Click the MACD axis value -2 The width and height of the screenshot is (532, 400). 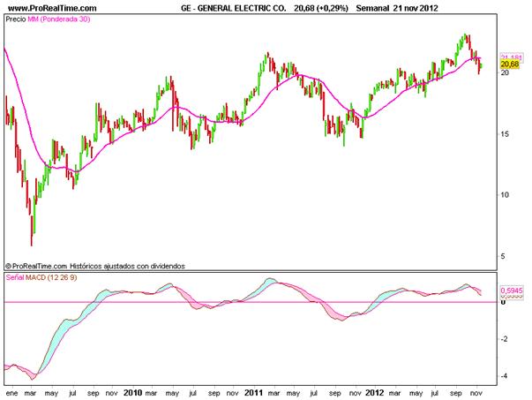tap(504, 339)
